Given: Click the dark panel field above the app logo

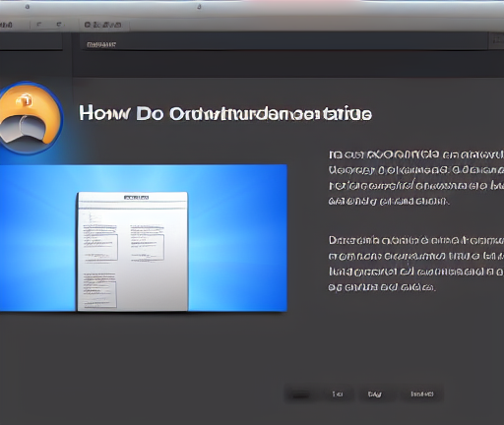Looking at the screenshot, I should click(31, 42).
